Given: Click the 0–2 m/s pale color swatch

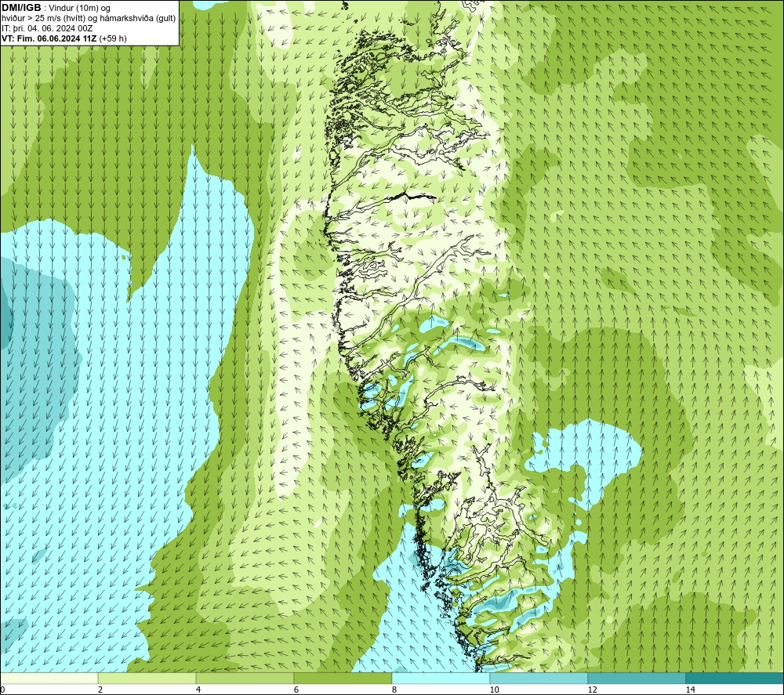Looking at the screenshot, I should click(49, 678).
